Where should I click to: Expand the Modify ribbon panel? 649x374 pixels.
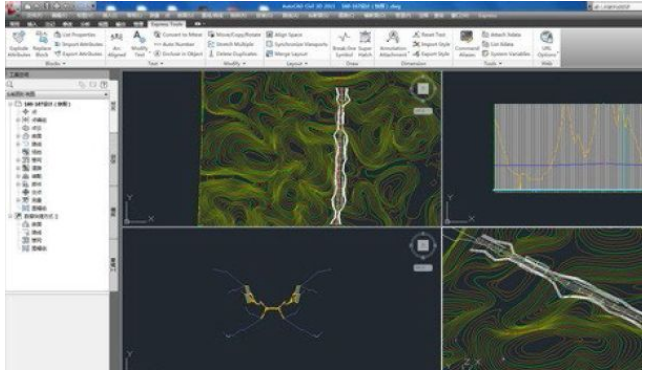point(235,64)
